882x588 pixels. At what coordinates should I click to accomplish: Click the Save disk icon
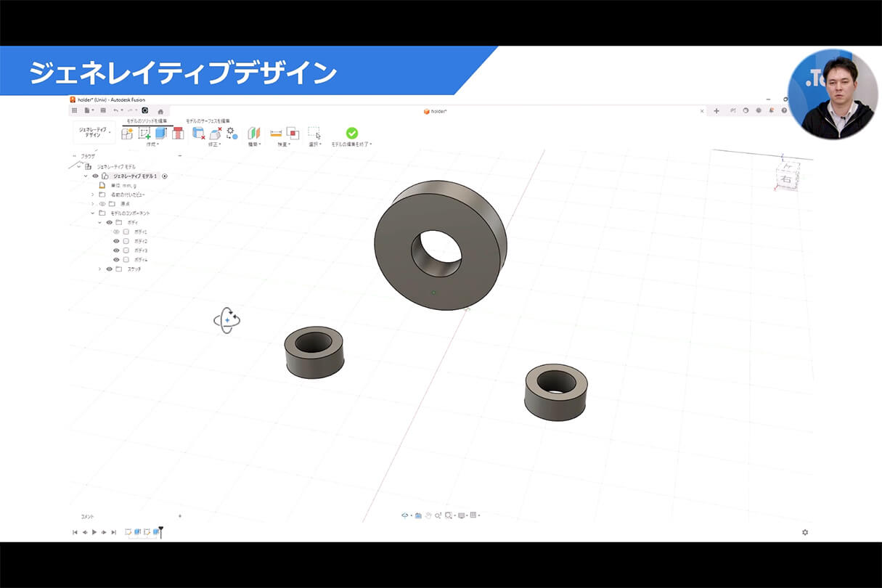coord(103,110)
